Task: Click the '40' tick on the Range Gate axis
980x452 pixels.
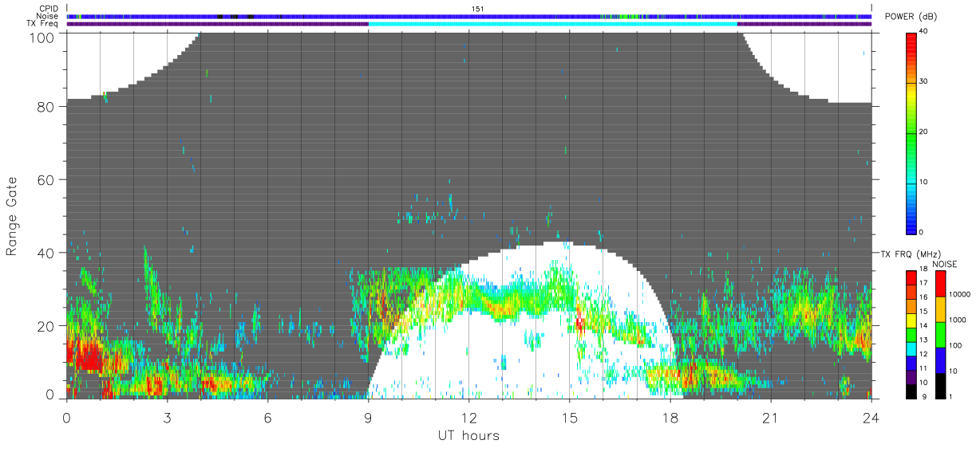Action: point(47,253)
